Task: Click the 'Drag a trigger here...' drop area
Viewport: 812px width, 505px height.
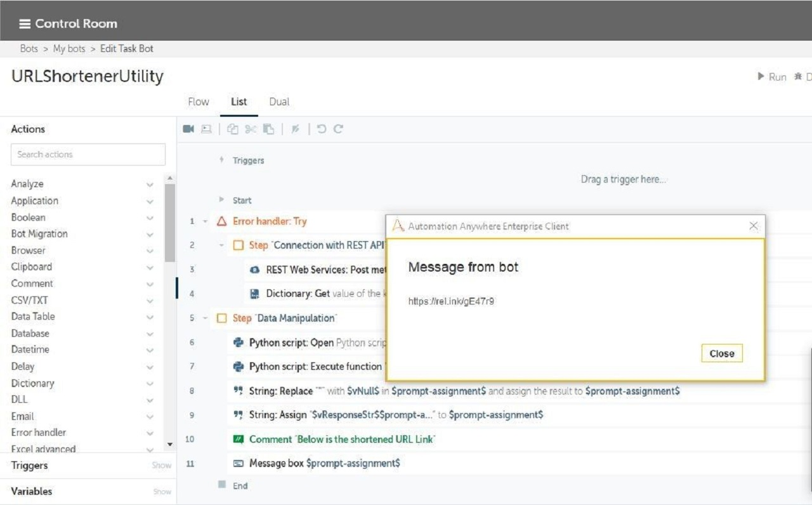Action: click(624, 180)
